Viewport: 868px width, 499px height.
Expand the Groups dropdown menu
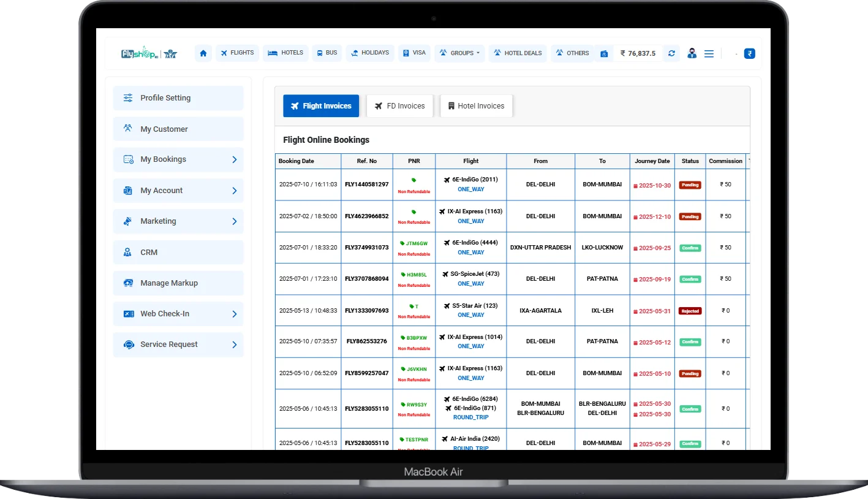pyautogui.click(x=459, y=53)
